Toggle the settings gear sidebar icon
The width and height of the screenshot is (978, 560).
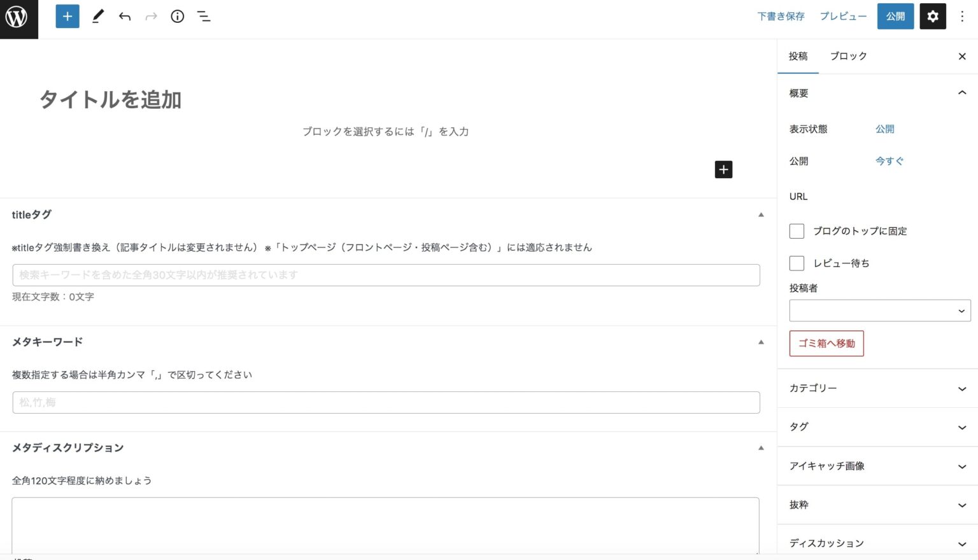[x=932, y=17]
